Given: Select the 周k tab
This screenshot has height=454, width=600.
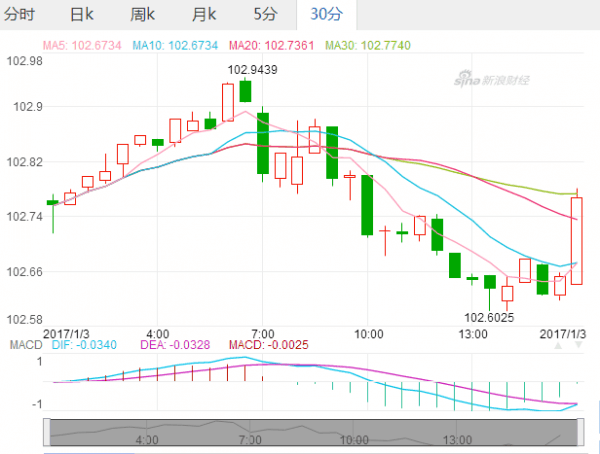Looking at the screenshot, I should click(142, 15).
